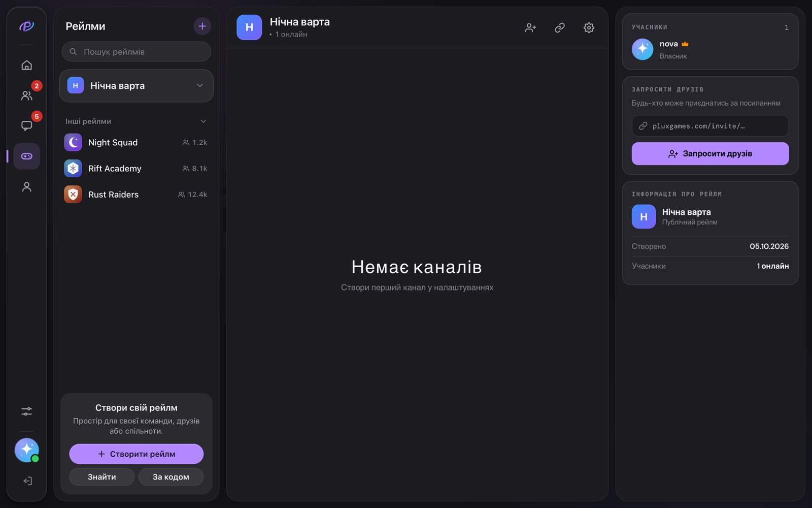Click the Night Squad moon icon
The image size is (812, 508).
pyautogui.click(x=73, y=142)
